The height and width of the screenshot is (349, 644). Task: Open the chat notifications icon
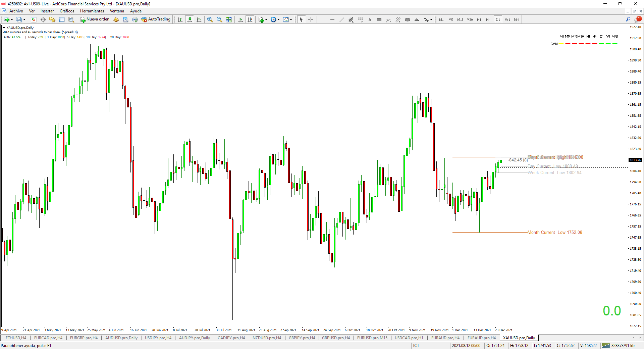(638, 19)
